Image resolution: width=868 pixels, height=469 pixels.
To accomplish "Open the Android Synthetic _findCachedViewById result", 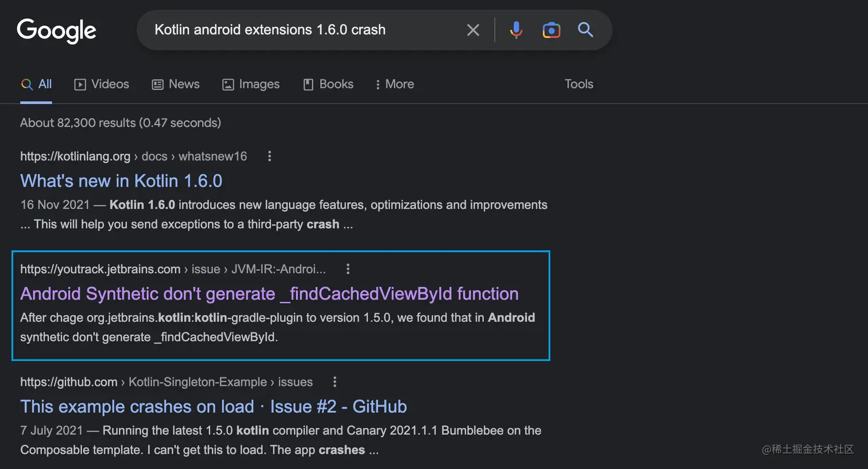I will coord(269,294).
